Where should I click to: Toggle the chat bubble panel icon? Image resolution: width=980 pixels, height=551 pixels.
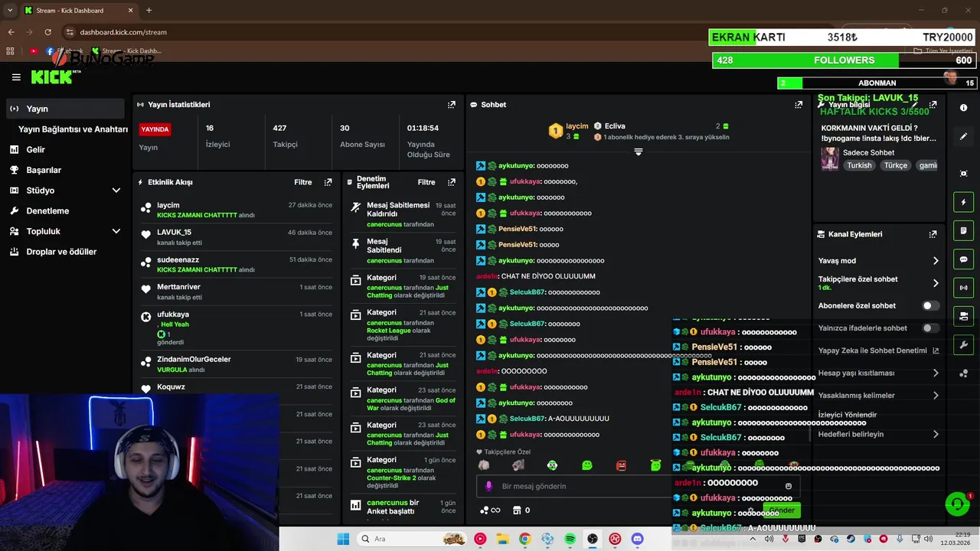[x=963, y=259]
